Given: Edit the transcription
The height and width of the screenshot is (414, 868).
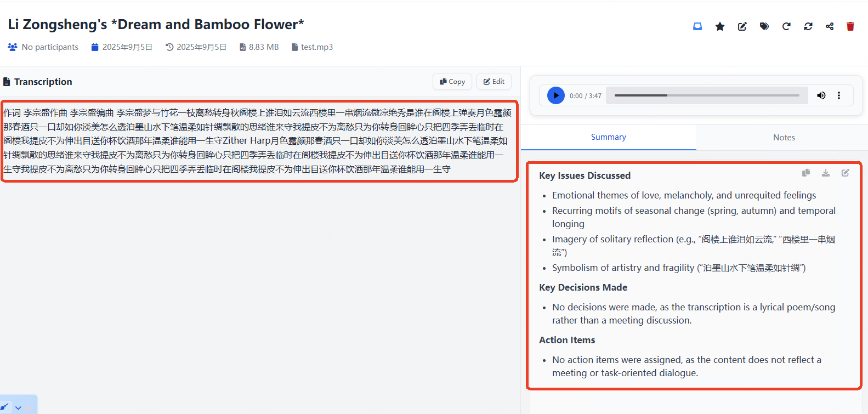Looking at the screenshot, I should [x=494, y=82].
